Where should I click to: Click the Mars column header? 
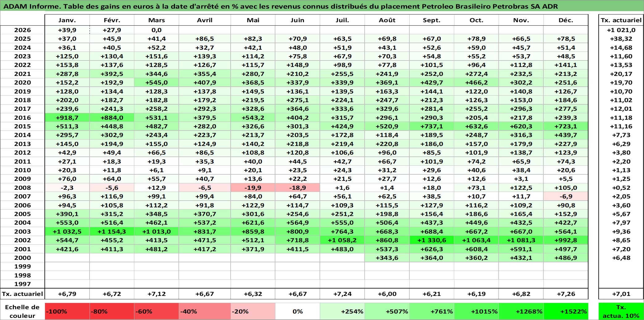point(157,20)
